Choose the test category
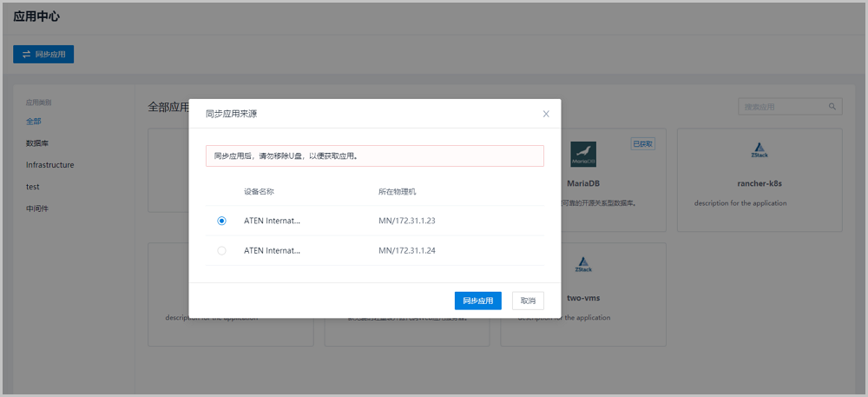This screenshot has height=397, width=868. tap(33, 187)
